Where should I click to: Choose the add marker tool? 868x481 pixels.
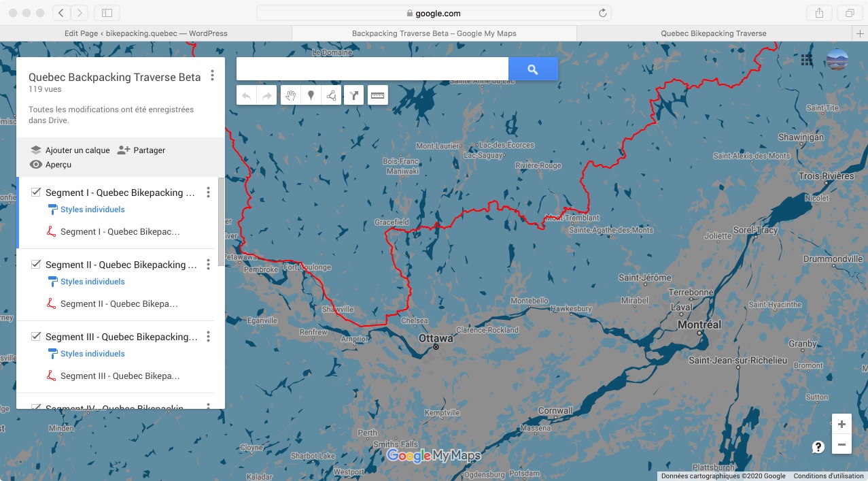coord(311,96)
